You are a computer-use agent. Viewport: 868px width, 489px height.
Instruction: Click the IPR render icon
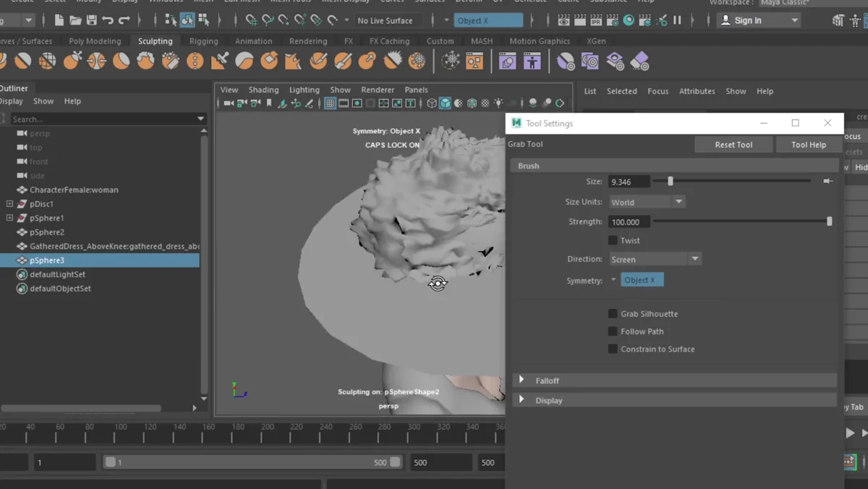(596, 20)
